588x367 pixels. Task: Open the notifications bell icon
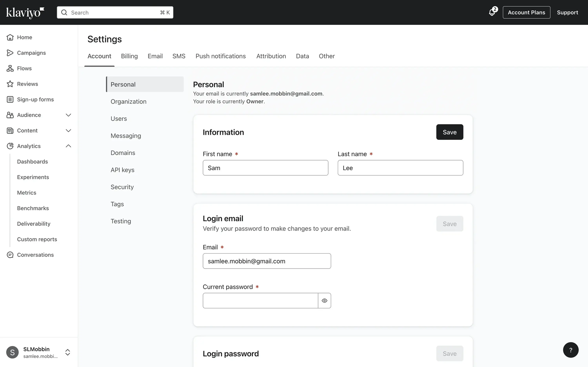click(x=491, y=12)
